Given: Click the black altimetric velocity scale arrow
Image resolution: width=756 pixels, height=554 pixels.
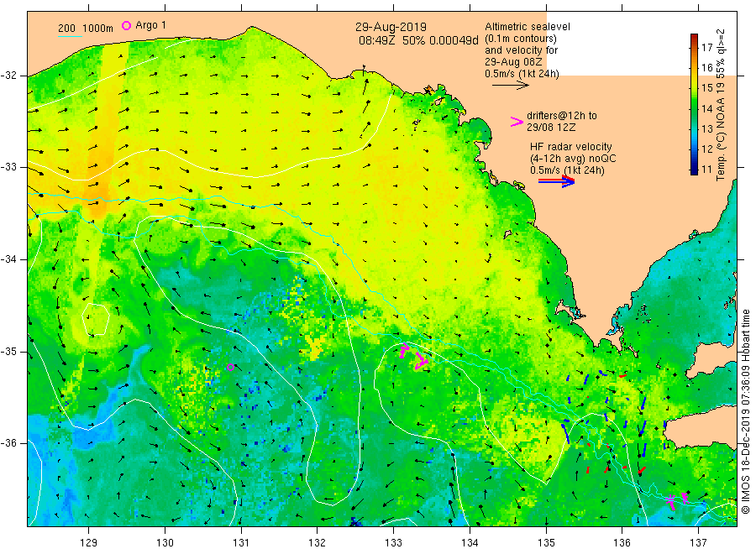Looking at the screenshot, I should point(511,86).
